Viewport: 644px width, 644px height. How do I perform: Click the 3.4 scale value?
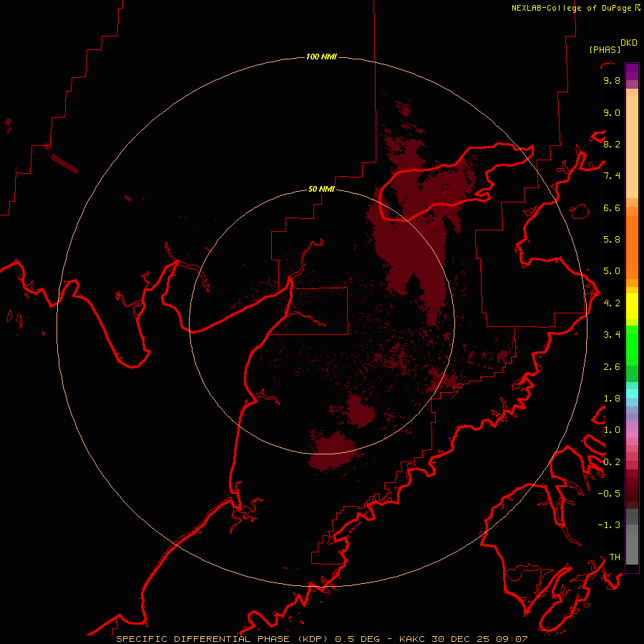point(612,335)
